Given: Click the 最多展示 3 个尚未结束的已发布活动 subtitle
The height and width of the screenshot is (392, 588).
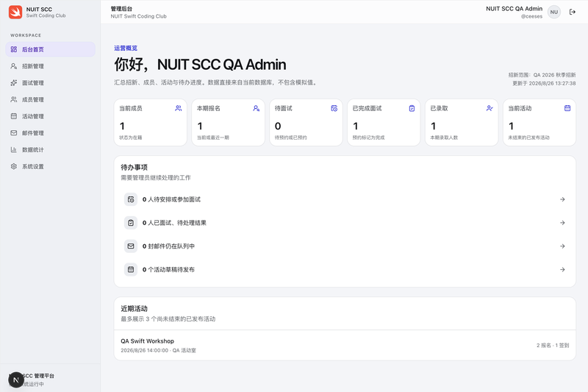Looking at the screenshot, I should 168,319.
